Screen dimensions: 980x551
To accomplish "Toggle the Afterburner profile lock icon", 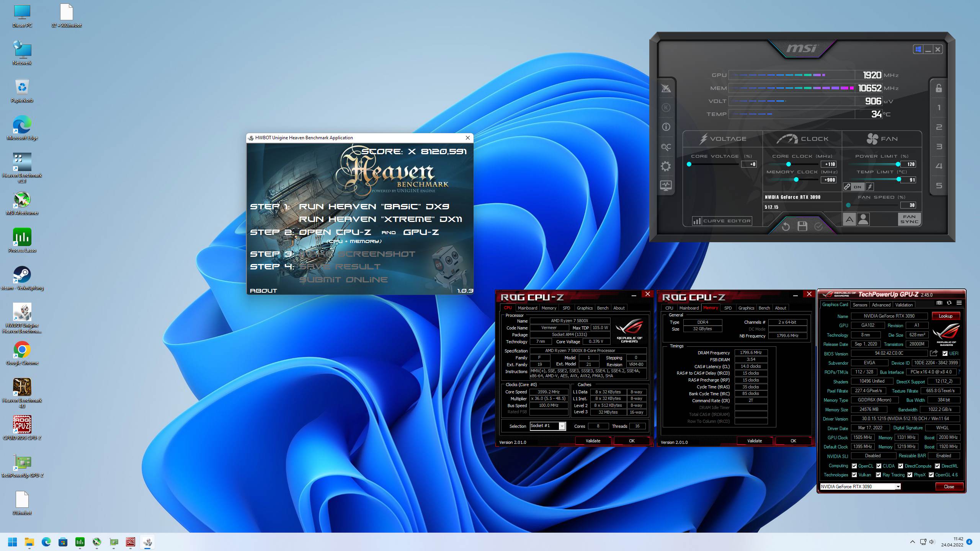I will coord(939,88).
